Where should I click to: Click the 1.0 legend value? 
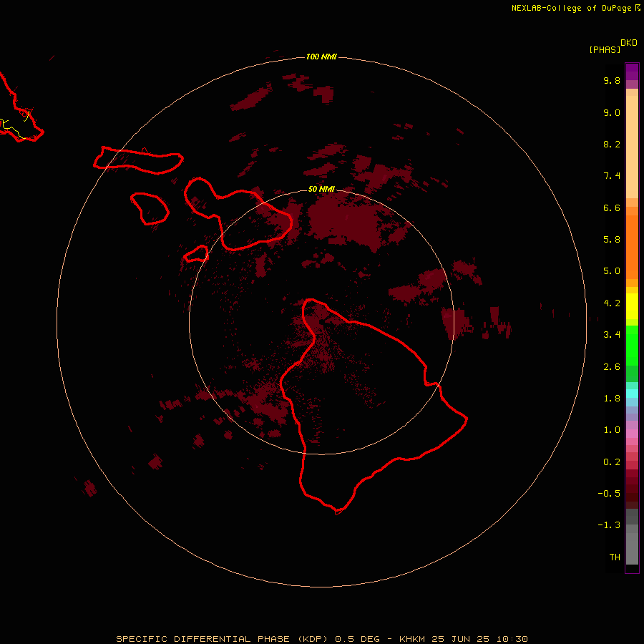click(x=612, y=430)
